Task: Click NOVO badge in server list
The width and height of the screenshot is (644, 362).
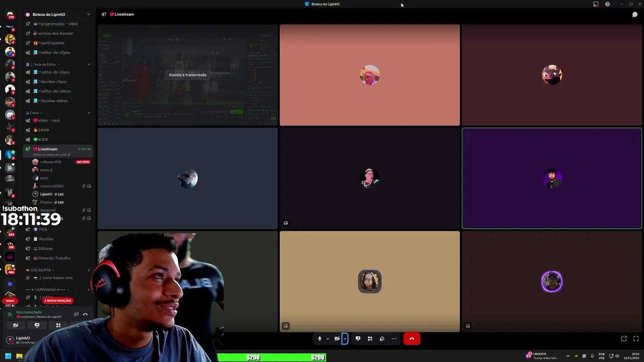Action: tap(10, 301)
